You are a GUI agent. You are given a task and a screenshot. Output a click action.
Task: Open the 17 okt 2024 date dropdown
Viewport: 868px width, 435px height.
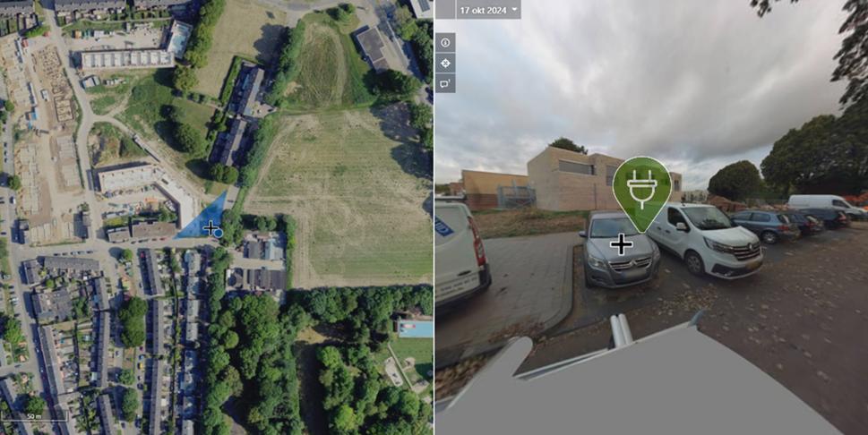click(488, 10)
